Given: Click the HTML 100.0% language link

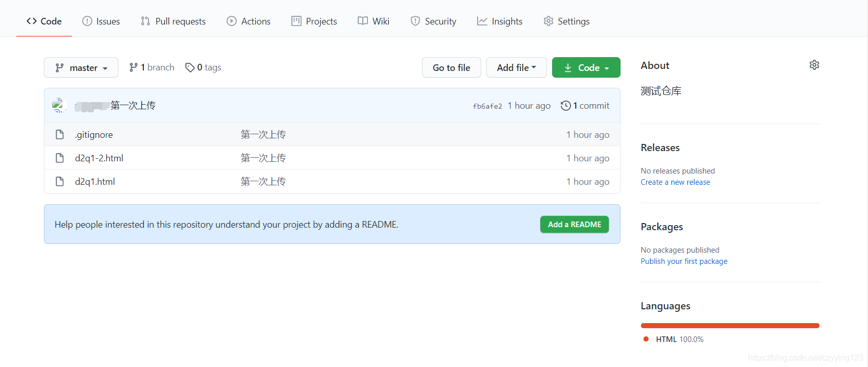Looking at the screenshot, I should click(674, 339).
